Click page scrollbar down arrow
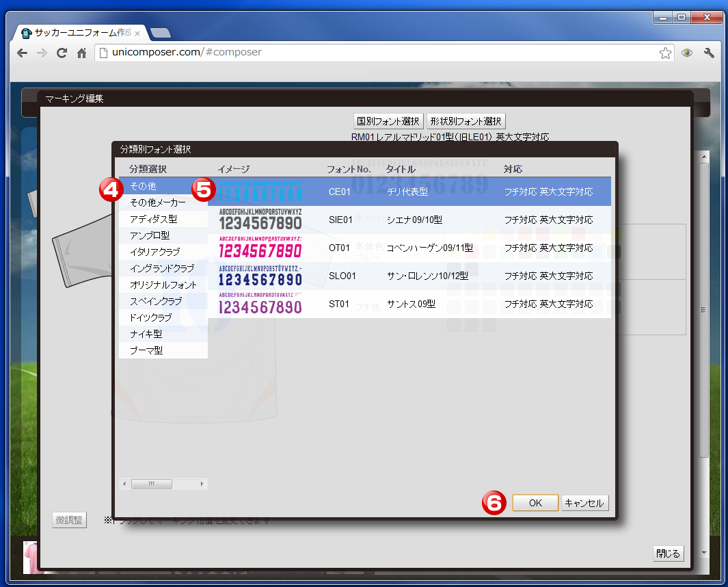 click(704, 553)
